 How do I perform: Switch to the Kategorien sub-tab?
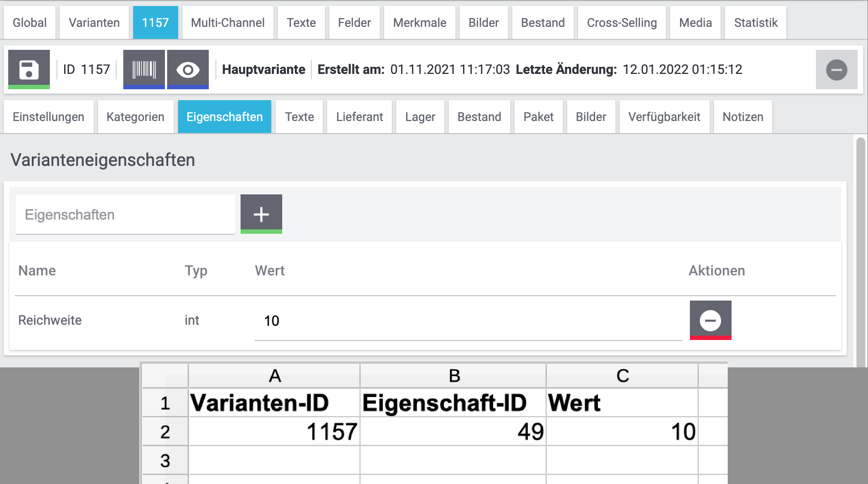point(135,117)
